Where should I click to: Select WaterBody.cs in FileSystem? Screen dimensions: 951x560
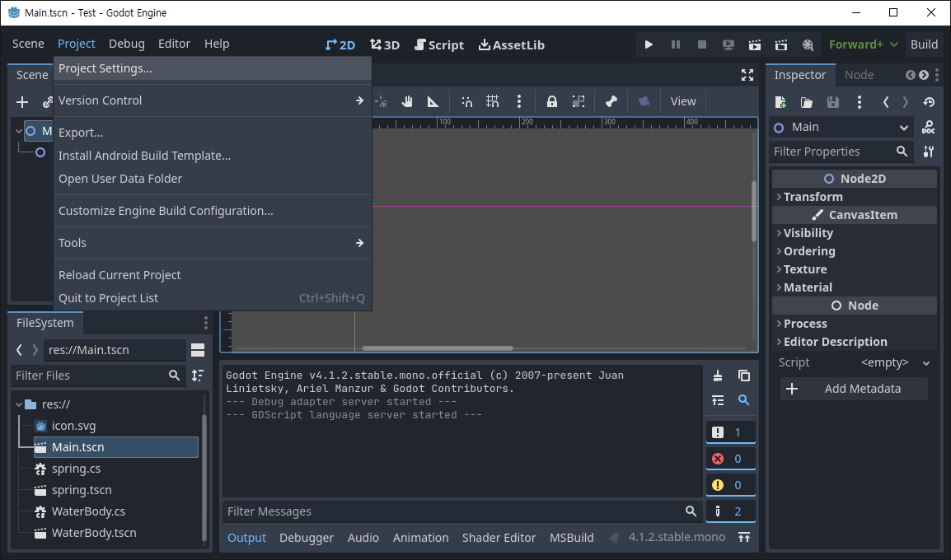coord(88,511)
